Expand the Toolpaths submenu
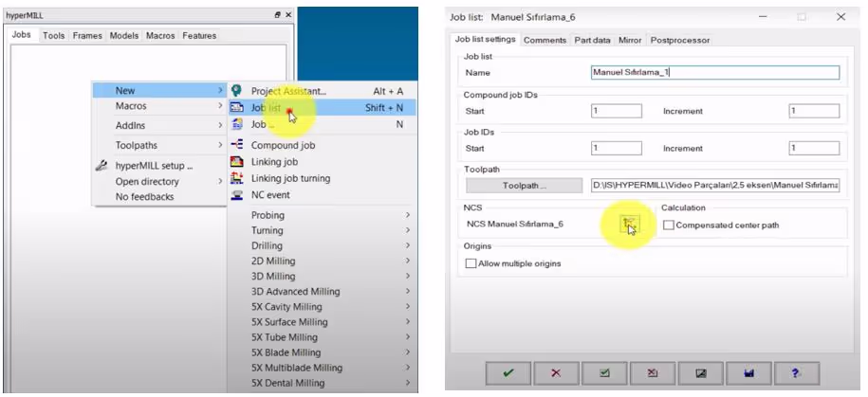 (159, 145)
